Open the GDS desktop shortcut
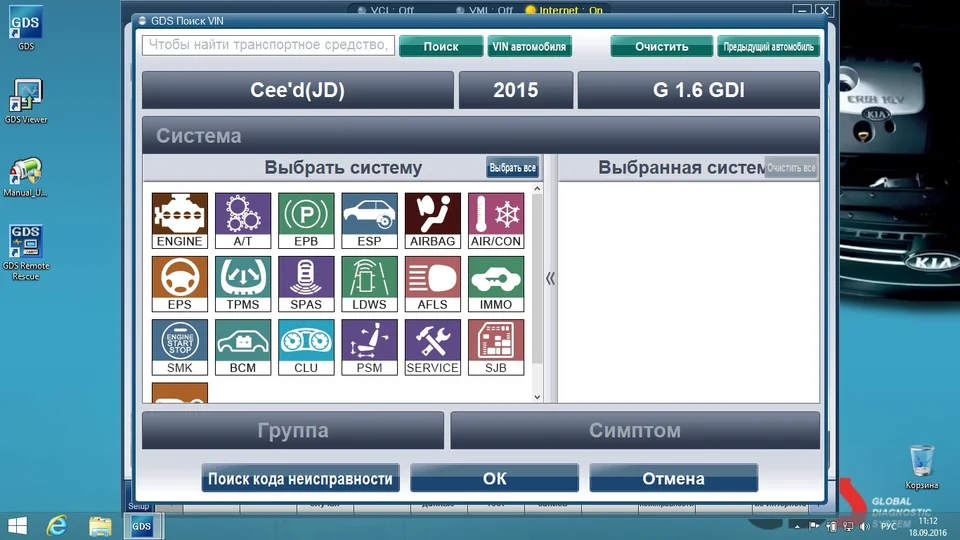The width and height of the screenshot is (960, 540). [x=26, y=28]
